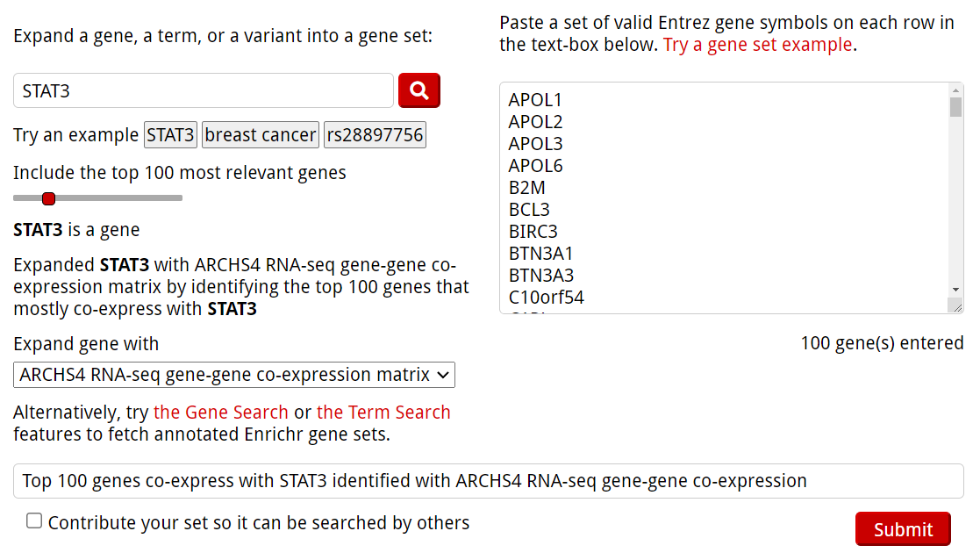Viewport: 980px width, 560px height.
Task: Open the Term Search link
Action: 383,413
